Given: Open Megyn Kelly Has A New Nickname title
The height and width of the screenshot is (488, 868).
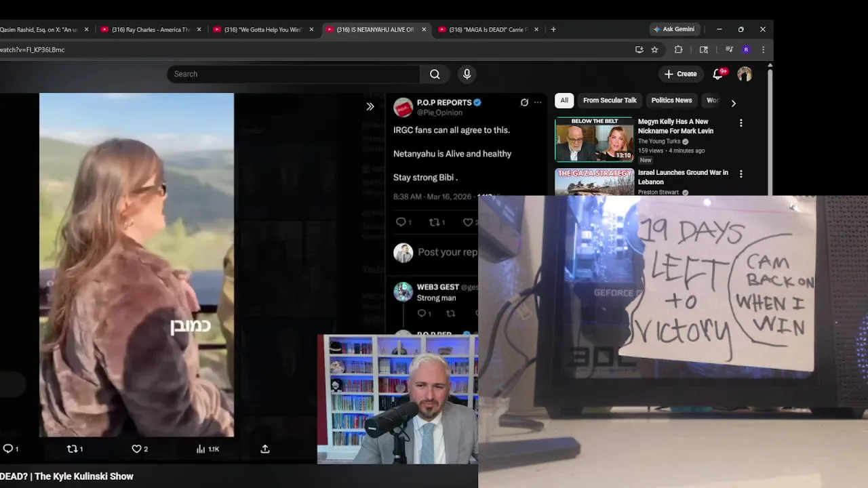Looking at the screenshot, I should click(x=675, y=126).
